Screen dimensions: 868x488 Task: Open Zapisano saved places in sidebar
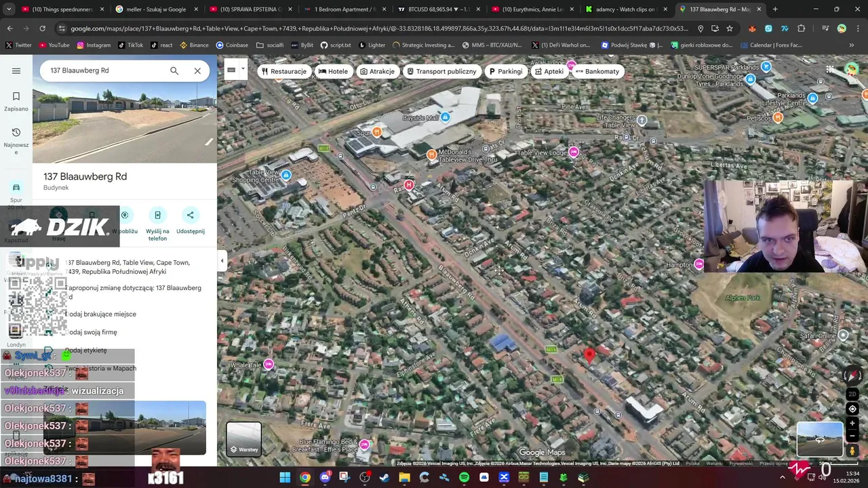click(16, 101)
